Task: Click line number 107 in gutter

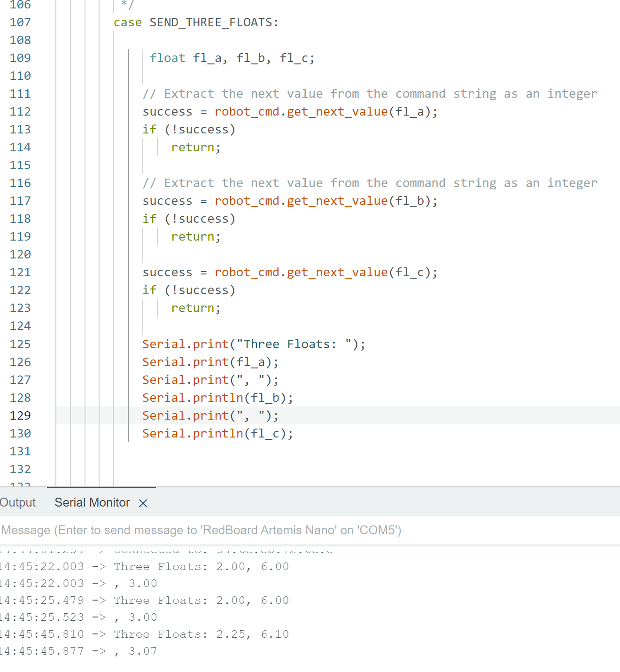Action: (x=20, y=22)
